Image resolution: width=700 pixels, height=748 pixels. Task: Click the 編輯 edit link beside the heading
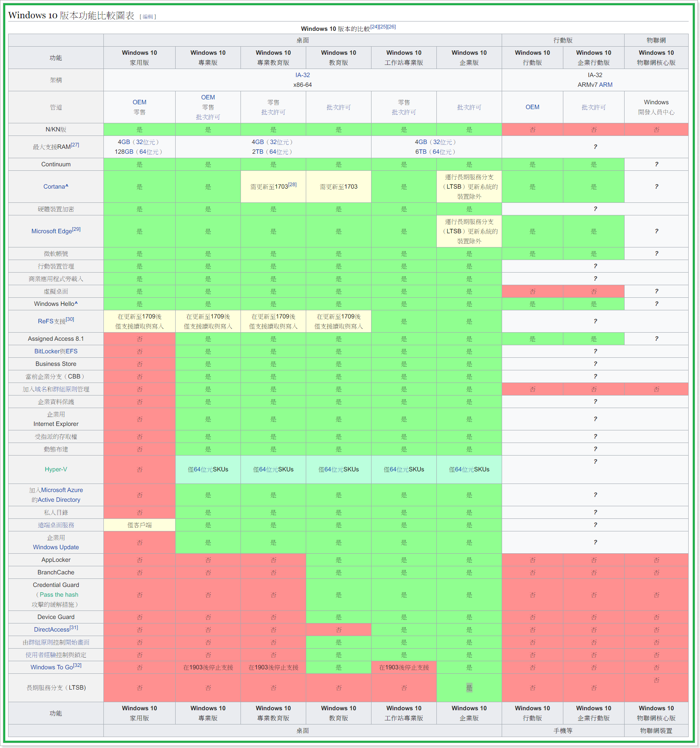148,17
